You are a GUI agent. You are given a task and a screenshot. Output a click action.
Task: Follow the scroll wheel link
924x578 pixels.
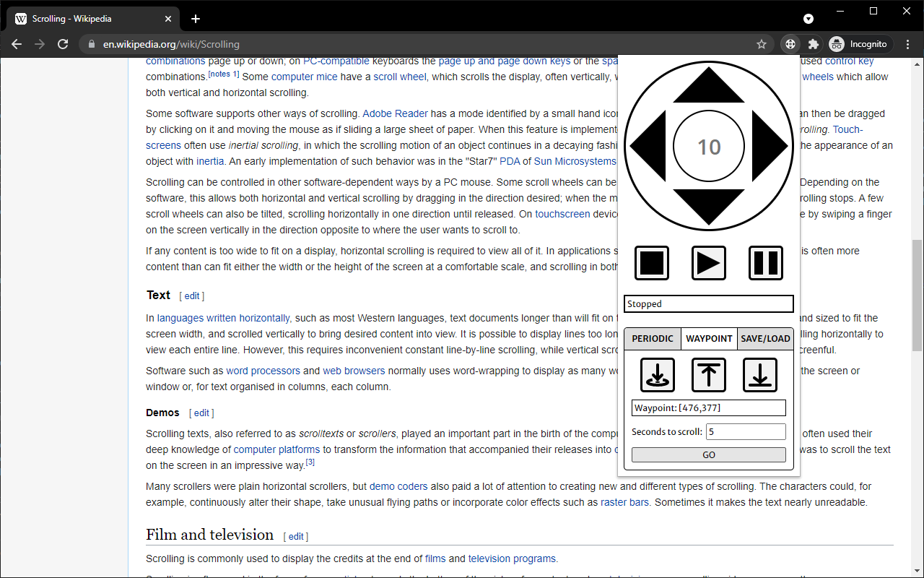(400, 77)
